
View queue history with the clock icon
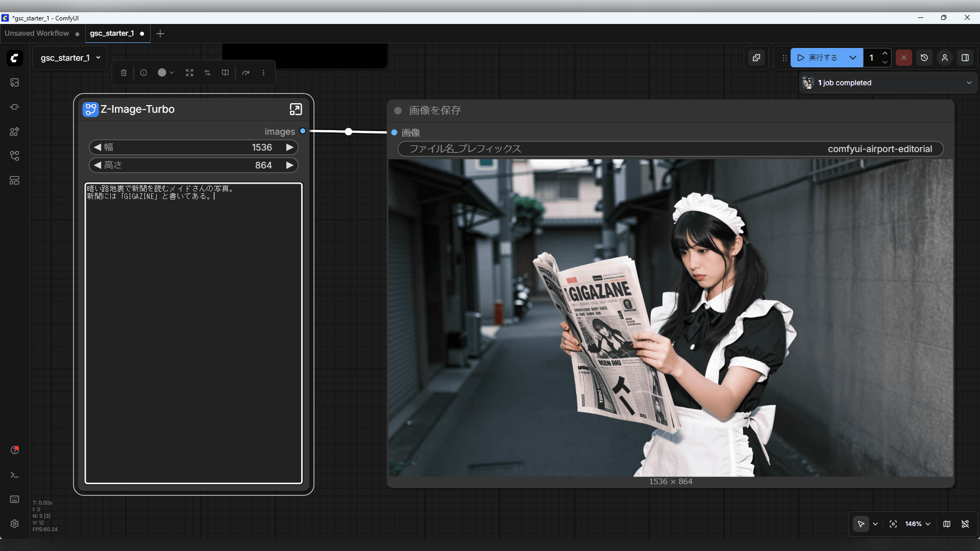(924, 58)
